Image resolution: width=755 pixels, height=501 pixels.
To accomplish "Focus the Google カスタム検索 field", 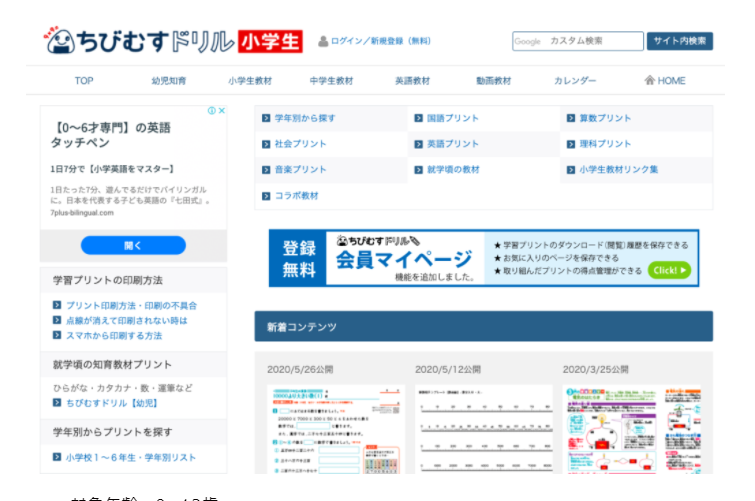I will click(577, 41).
